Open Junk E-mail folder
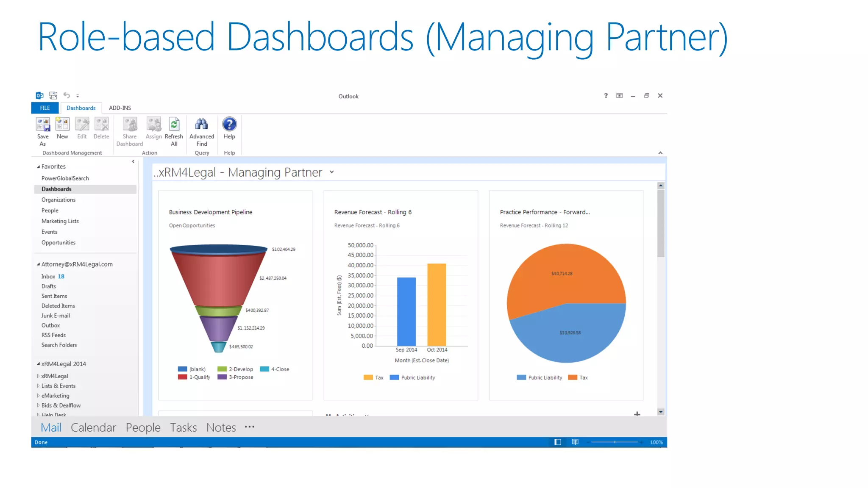The image size is (868, 488). pos(56,316)
